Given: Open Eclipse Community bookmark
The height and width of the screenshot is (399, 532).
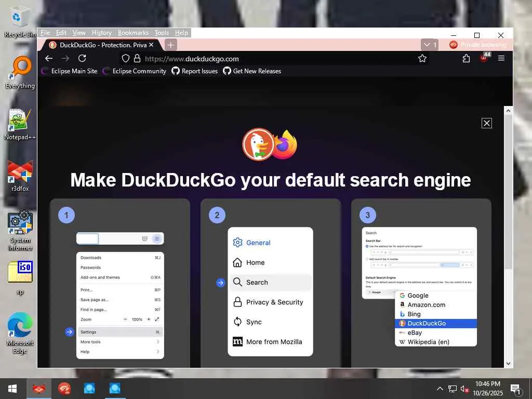Looking at the screenshot, I should pyautogui.click(x=135, y=71).
